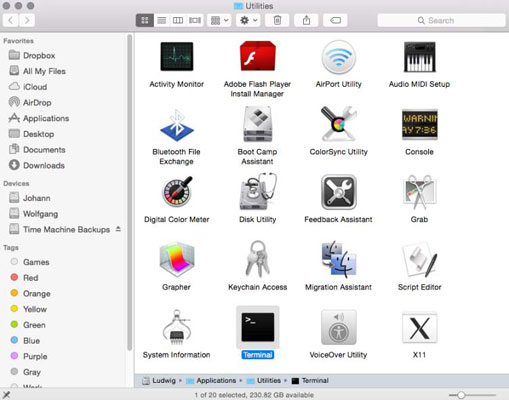Image resolution: width=509 pixels, height=400 pixels.
Task: Open the Digital Color Meter icon
Action: click(x=177, y=192)
